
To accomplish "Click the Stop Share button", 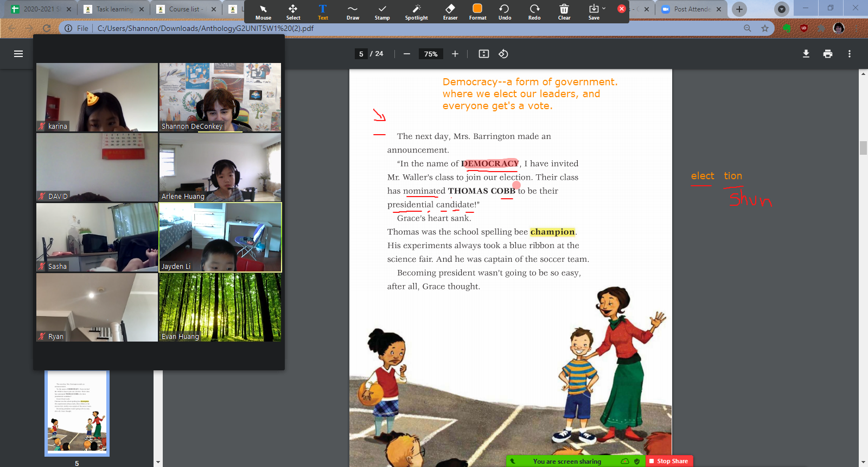I will [668, 461].
